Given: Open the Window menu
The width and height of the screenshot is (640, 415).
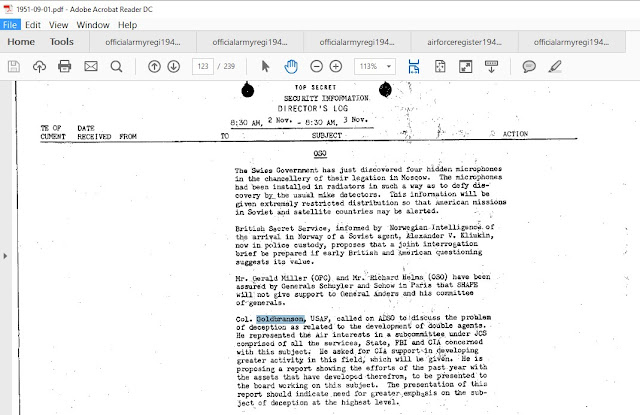Looking at the screenshot, I should 93,24.
